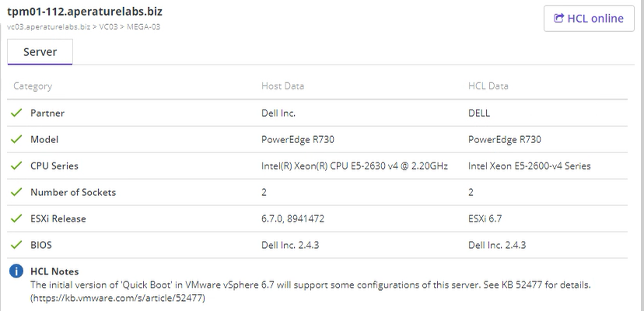The width and height of the screenshot is (644, 311).
Task: Select the MEGA-03 breadcrumb entry
Action: (143, 27)
